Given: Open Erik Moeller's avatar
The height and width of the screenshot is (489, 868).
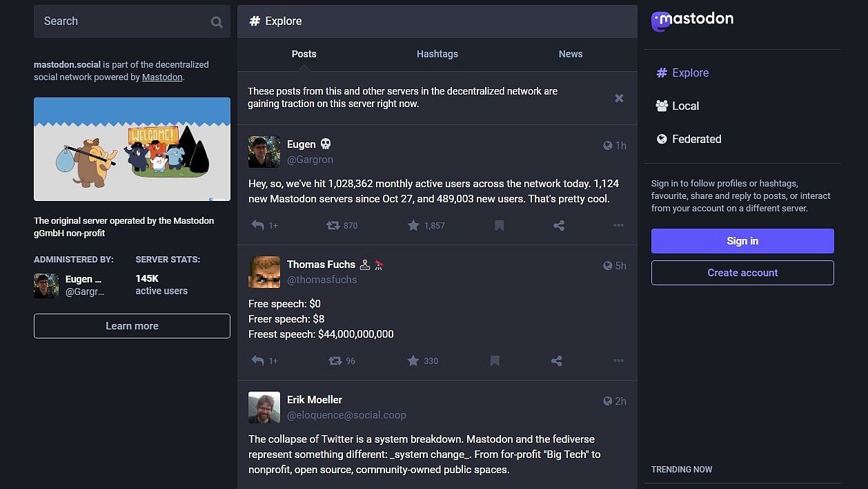Looking at the screenshot, I should (x=264, y=407).
